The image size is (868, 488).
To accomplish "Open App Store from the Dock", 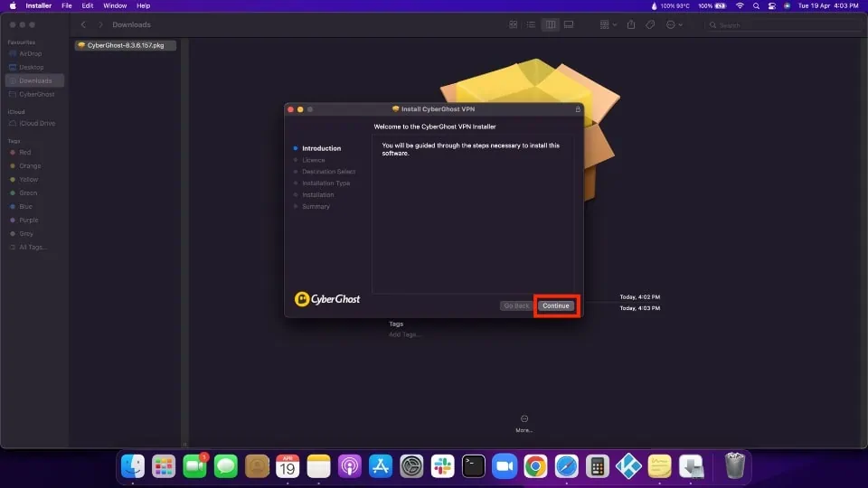I will pos(381,466).
